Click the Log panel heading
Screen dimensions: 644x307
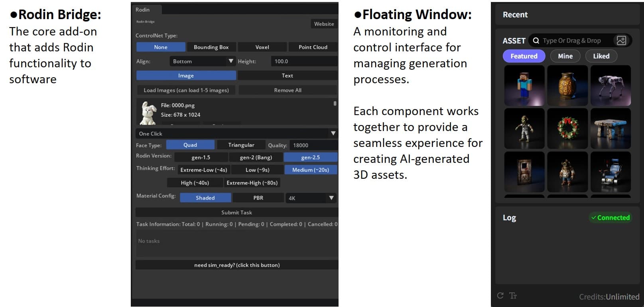509,218
